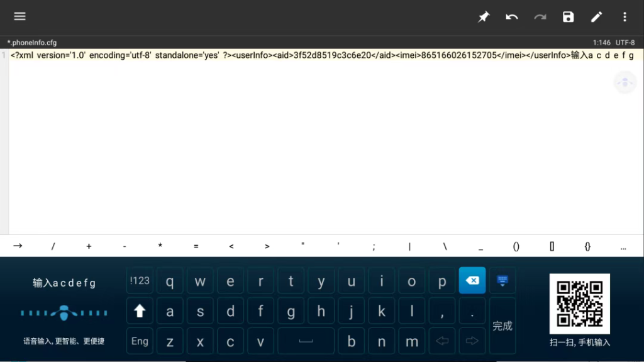Tap the QR code for phone input

click(x=579, y=304)
